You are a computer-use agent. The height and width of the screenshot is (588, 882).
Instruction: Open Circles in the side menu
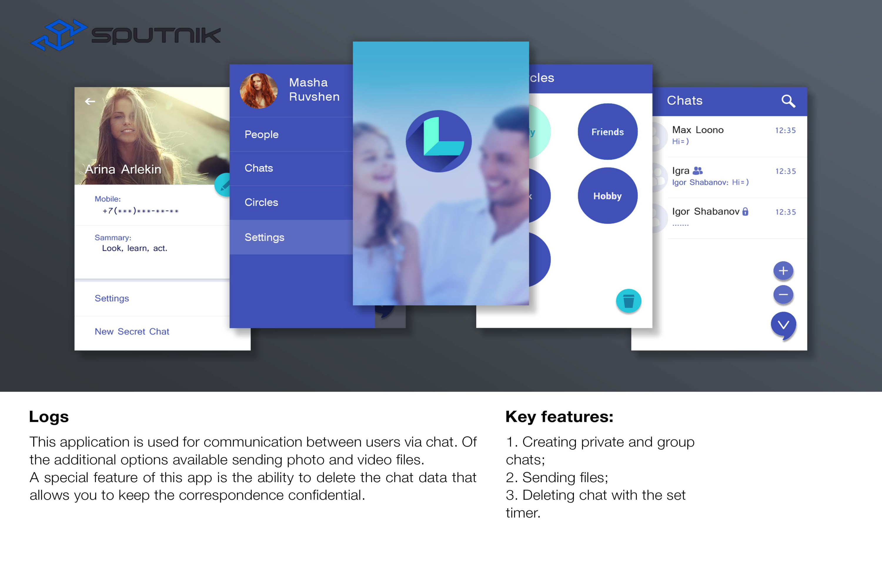pyautogui.click(x=291, y=203)
